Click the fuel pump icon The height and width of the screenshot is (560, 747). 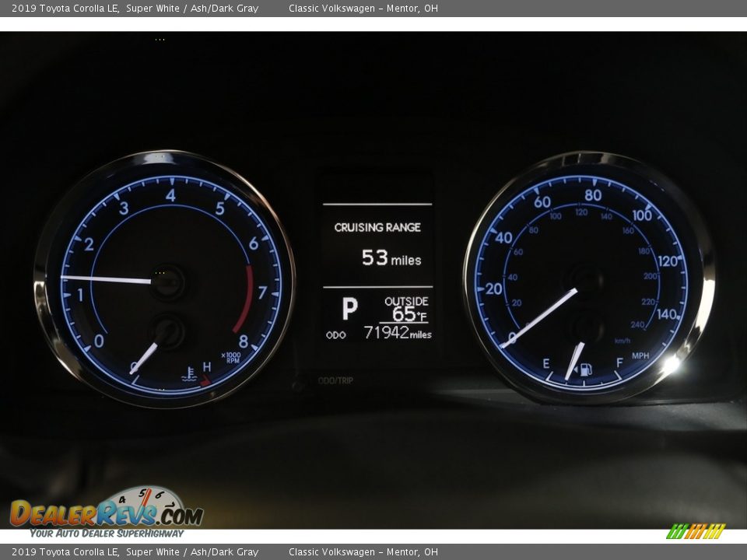(586, 369)
